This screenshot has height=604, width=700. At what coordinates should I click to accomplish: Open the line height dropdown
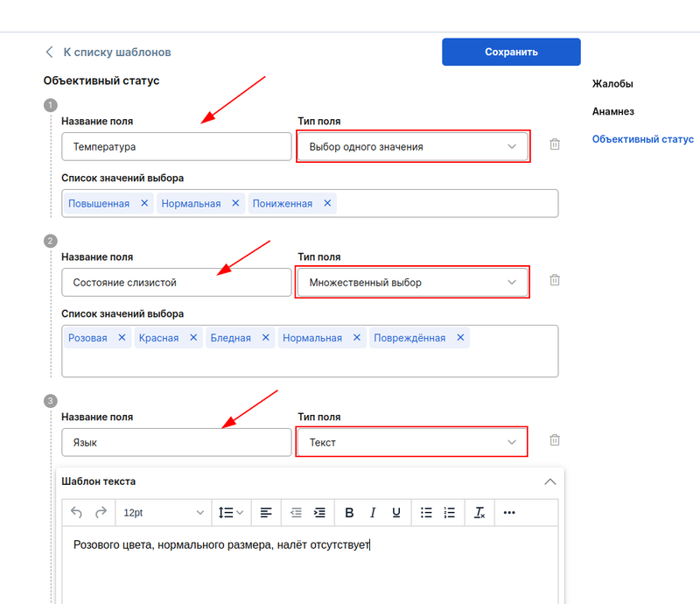tap(231, 512)
